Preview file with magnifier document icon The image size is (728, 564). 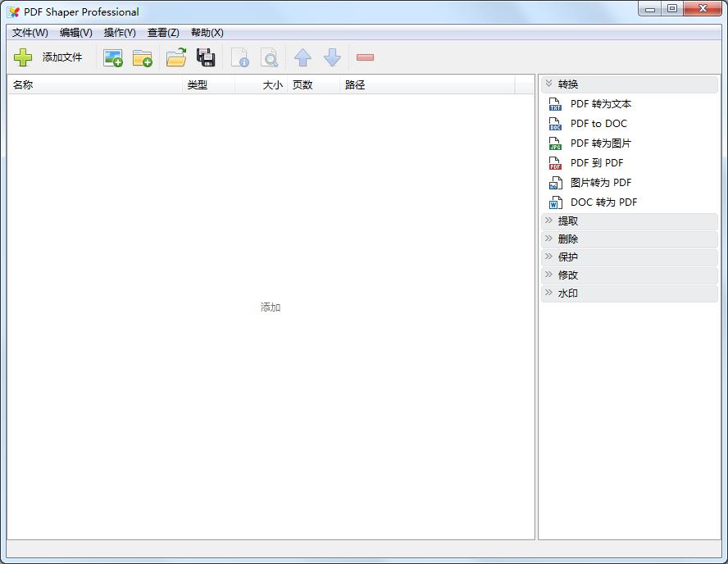pos(269,58)
